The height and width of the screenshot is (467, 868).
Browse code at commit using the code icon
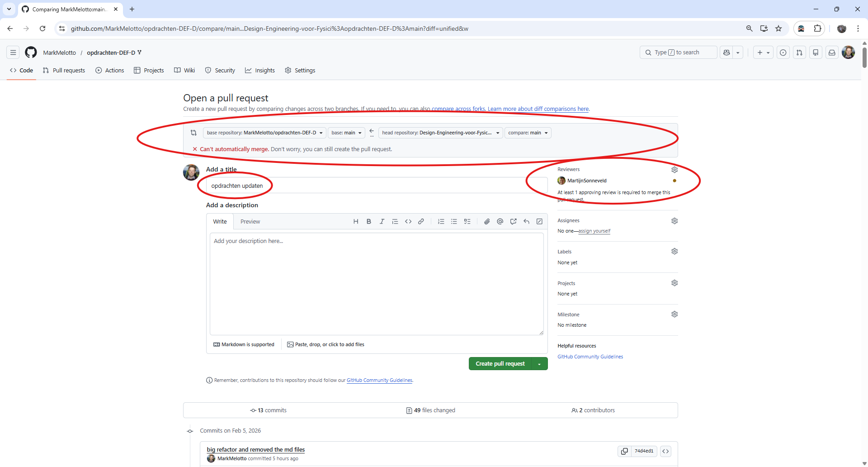(x=666, y=451)
